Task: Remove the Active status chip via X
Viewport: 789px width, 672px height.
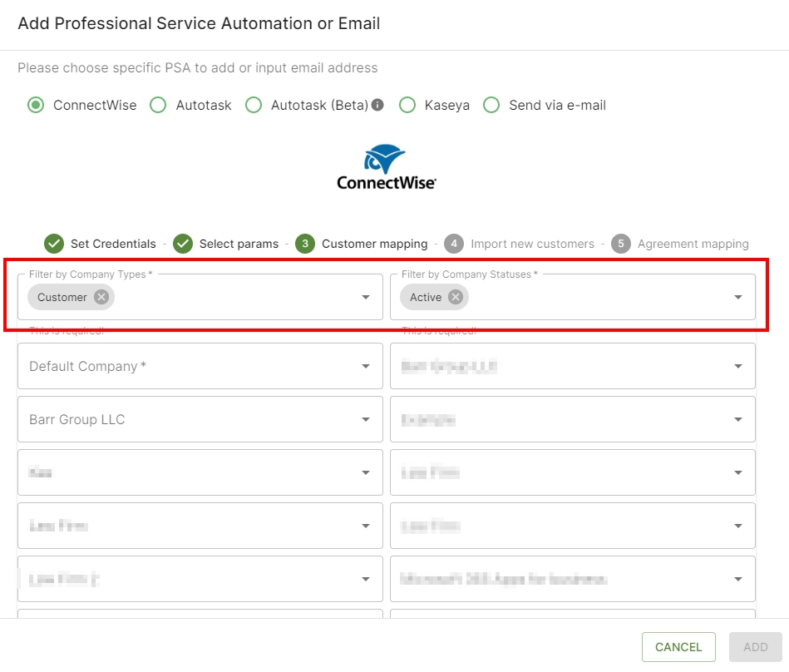Action: coord(456,297)
